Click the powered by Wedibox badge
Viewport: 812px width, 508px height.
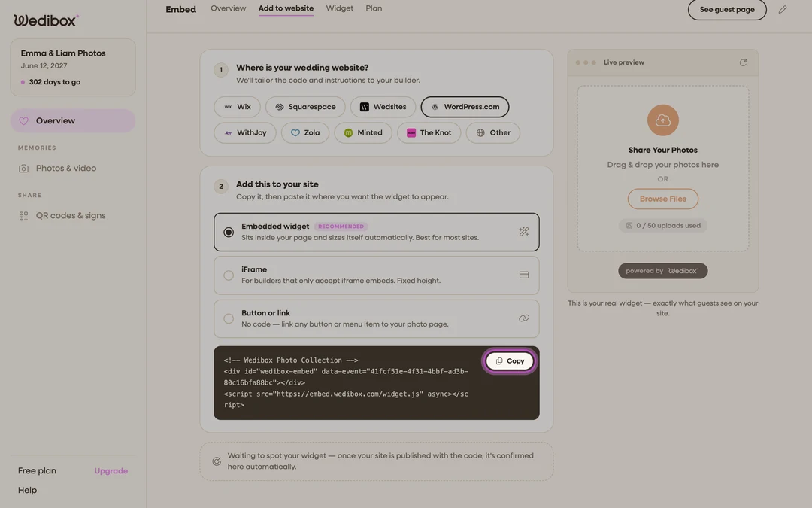click(662, 271)
